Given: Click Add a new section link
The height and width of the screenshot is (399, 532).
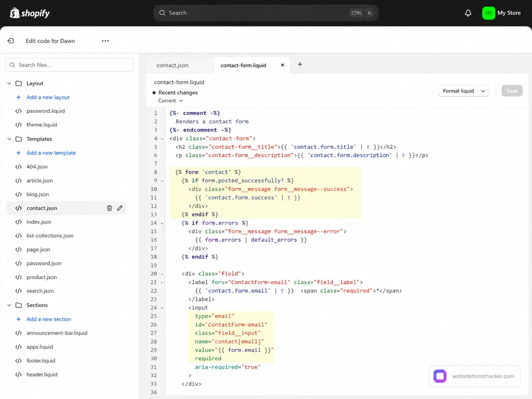Looking at the screenshot, I should tap(49, 319).
